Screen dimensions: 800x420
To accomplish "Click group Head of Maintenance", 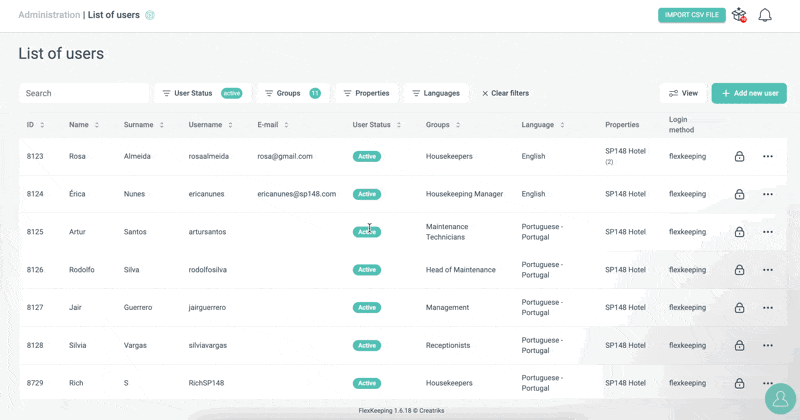I will click(x=461, y=270).
